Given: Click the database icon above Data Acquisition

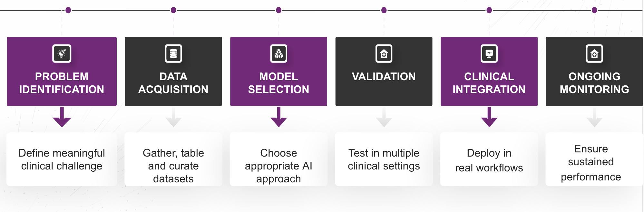Looking at the screenshot, I should [173, 53].
